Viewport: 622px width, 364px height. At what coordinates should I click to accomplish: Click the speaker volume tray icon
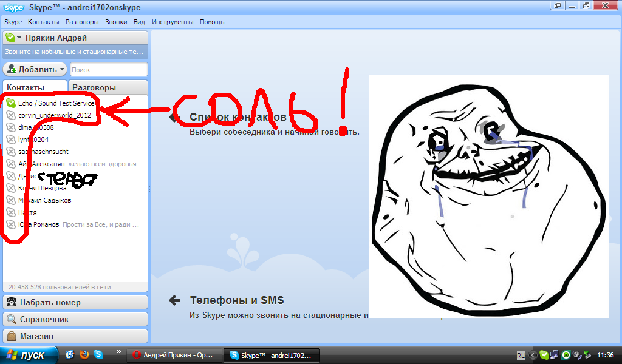point(577,356)
